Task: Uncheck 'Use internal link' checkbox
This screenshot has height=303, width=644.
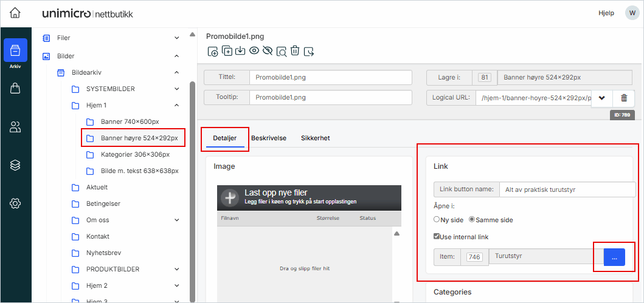Action: point(437,237)
